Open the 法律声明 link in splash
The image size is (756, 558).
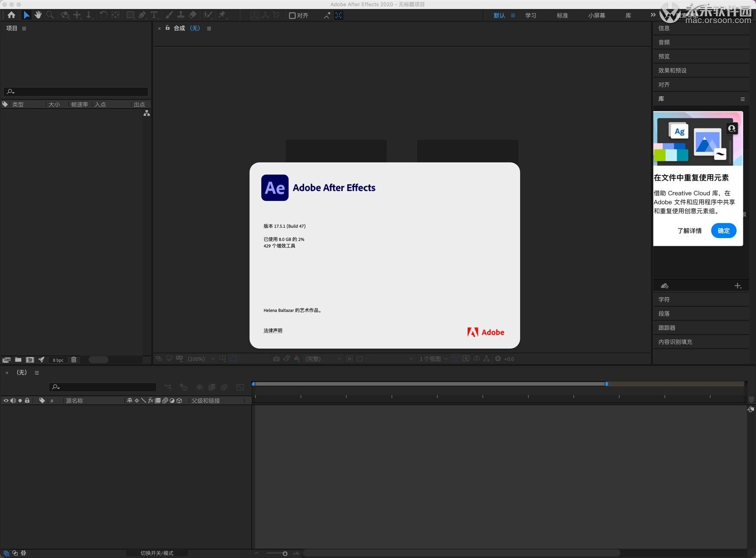point(273,331)
